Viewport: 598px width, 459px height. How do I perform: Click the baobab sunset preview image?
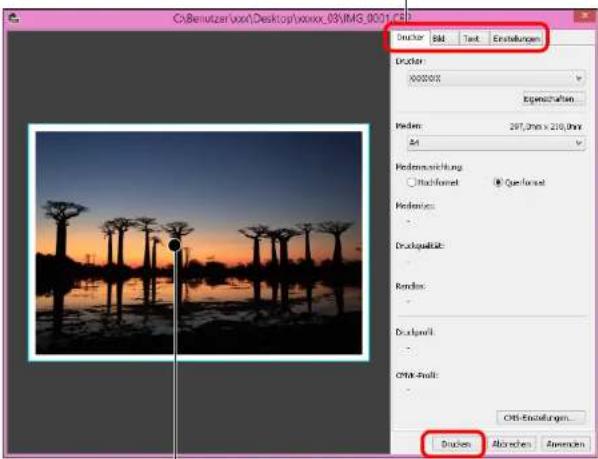pos(199,243)
